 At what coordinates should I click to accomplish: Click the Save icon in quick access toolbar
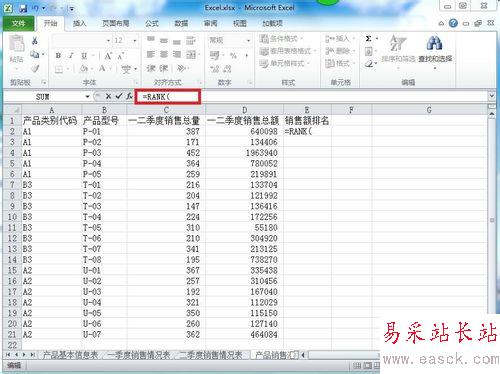(x=23, y=8)
